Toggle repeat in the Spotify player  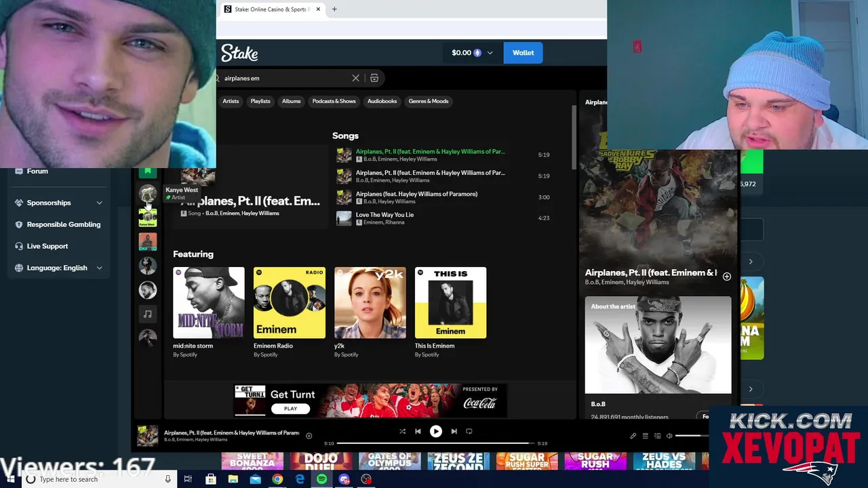(469, 431)
